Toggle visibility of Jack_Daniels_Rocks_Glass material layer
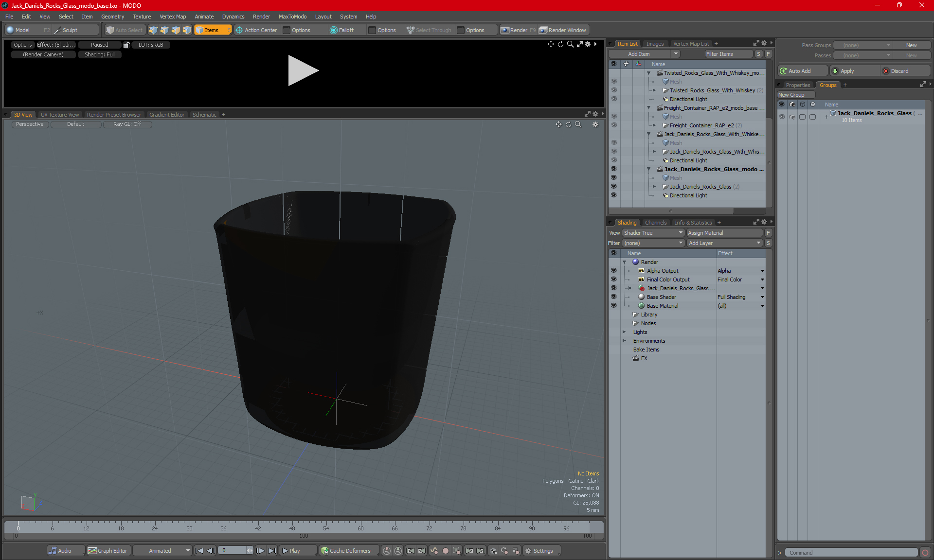 [x=613, y=288]
